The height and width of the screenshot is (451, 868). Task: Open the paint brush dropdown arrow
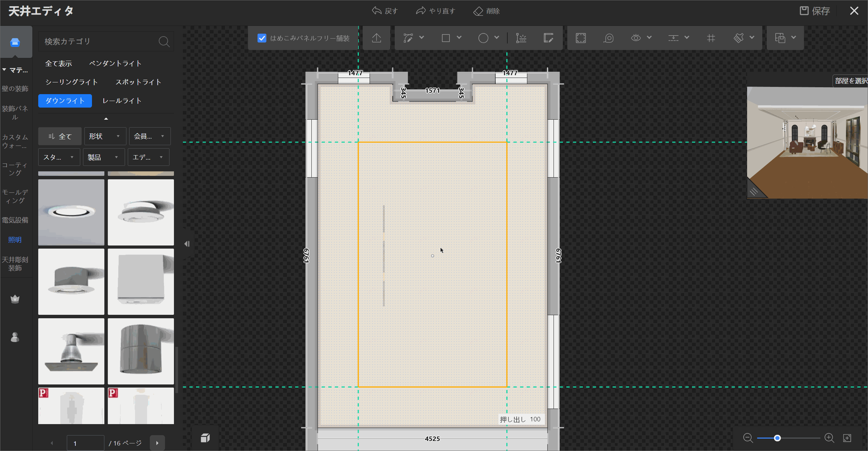click(752, 38)
